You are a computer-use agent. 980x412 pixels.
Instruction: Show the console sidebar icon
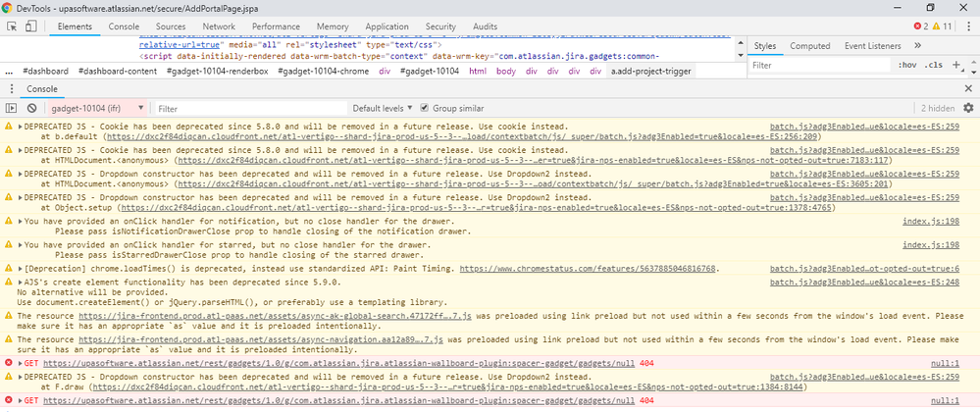(x=11, y=108)
